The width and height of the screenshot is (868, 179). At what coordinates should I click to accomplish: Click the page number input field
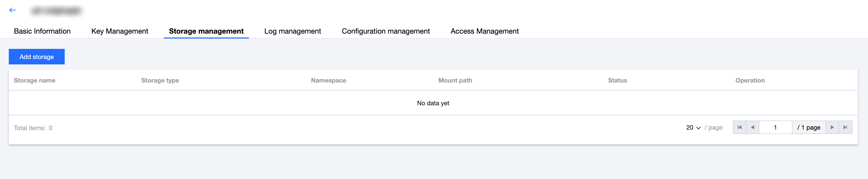point(775,128)
